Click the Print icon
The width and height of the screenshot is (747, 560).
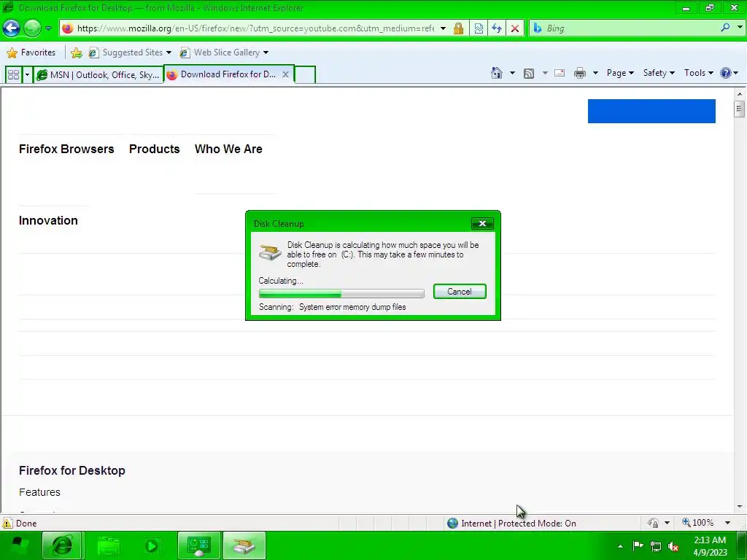coord(580,74)
